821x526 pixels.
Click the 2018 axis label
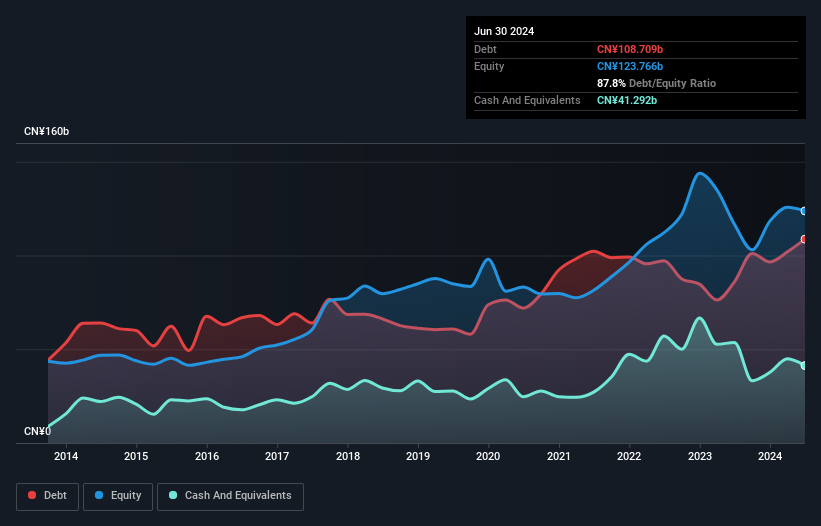(x=348, y=456)
